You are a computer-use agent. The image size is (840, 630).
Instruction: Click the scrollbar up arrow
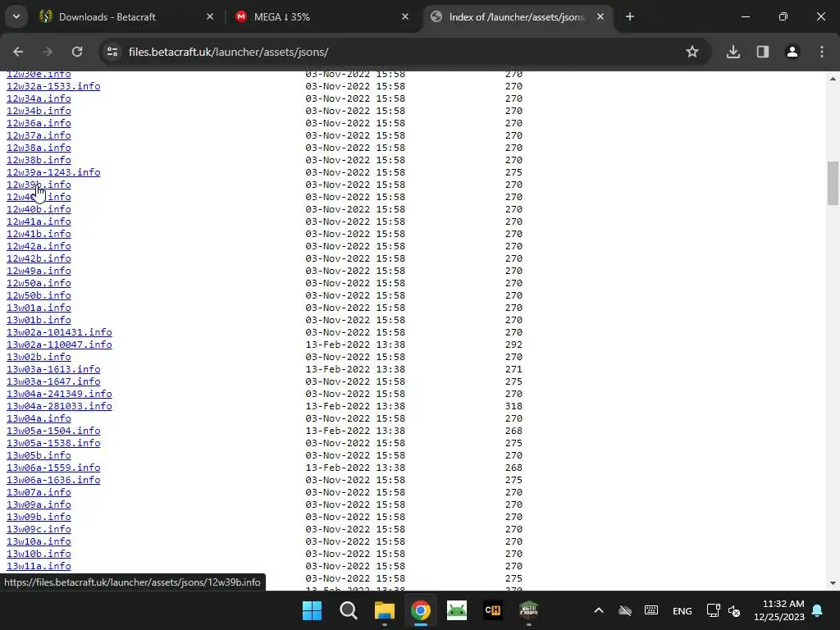pos(833,79)
